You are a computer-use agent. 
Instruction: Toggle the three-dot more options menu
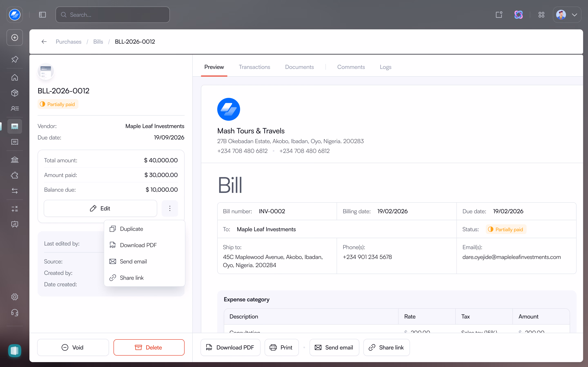[170, 208]
